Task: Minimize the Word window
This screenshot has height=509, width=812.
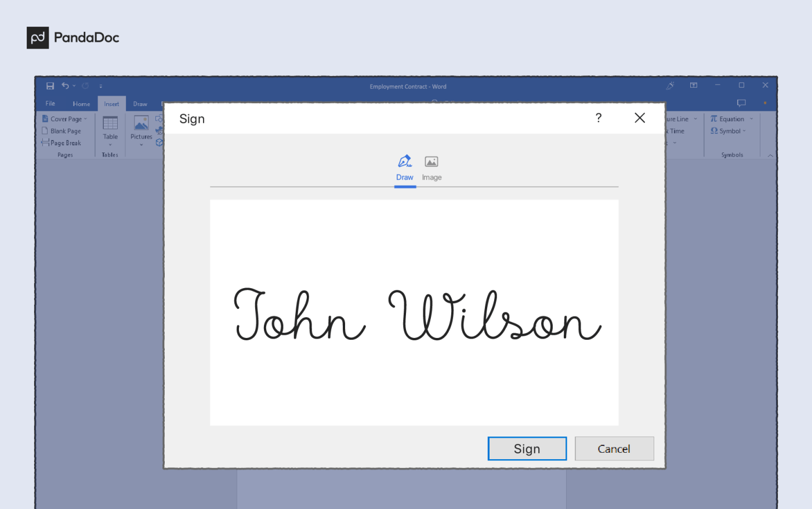Action: pyautogui.click(x=717, y=85)
